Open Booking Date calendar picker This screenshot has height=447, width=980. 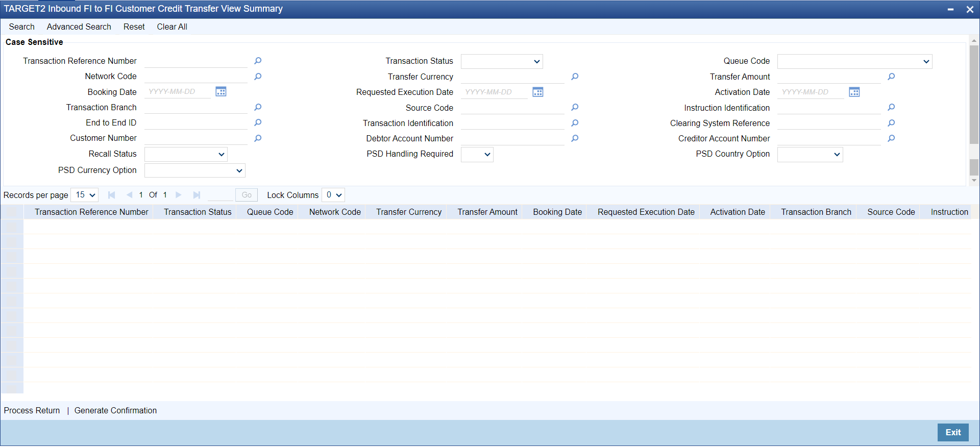[221, 92]
